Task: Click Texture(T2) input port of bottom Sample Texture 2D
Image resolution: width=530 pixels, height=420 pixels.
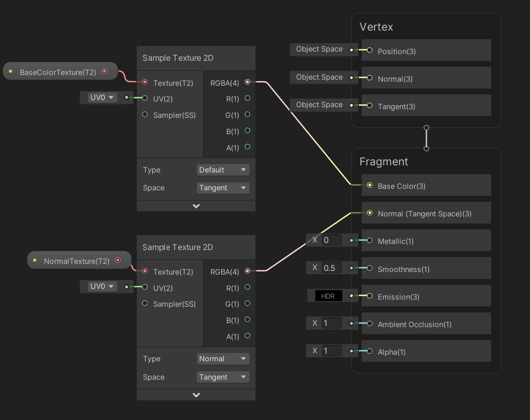Action: pos(145,270)
